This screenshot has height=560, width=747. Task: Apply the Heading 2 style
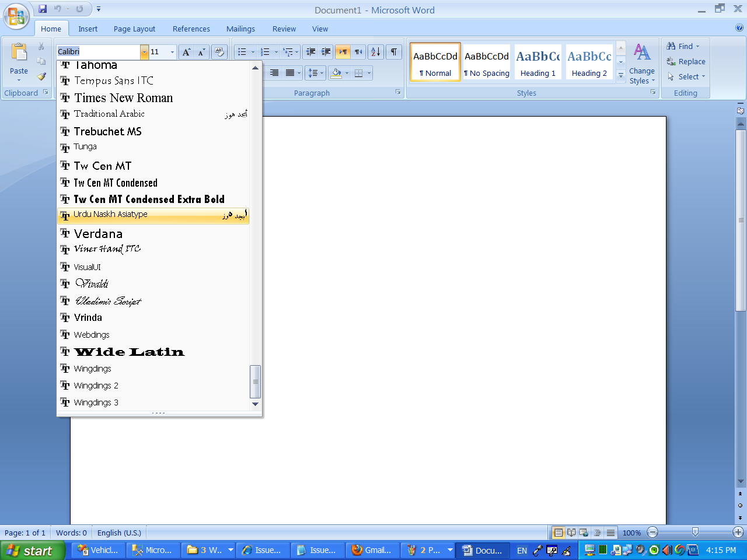coord(589,62)
